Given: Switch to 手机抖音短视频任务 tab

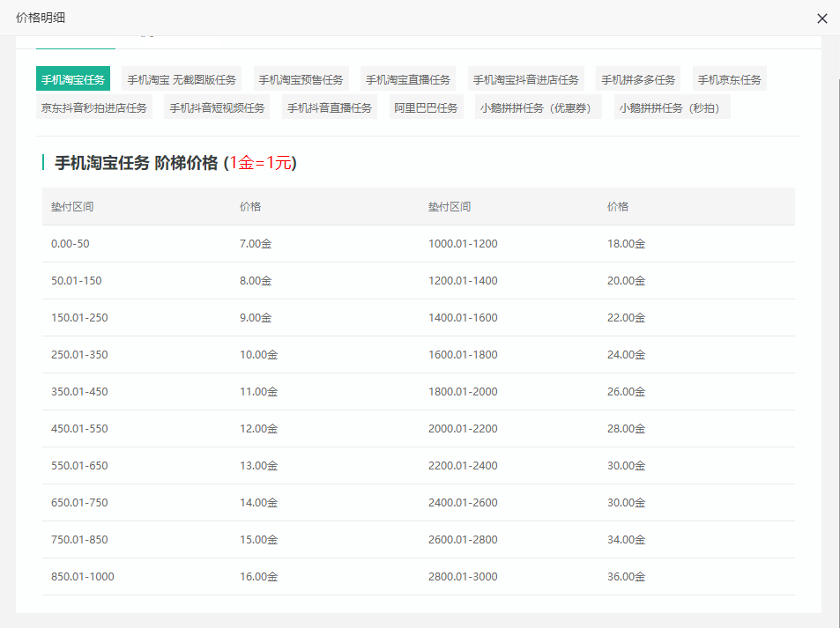Looking at the screenshot, I should pos(217,107).
